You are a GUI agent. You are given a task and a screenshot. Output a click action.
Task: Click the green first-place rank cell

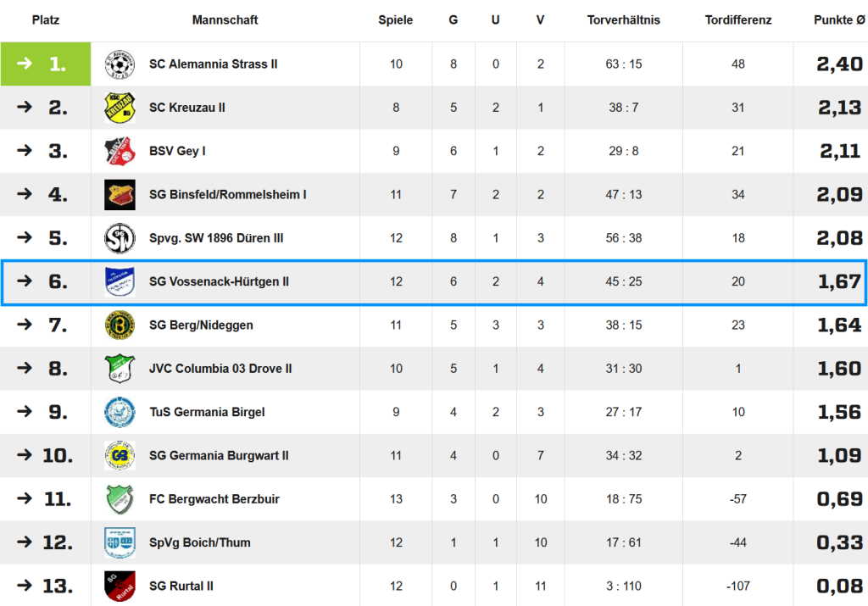point(46,64)
